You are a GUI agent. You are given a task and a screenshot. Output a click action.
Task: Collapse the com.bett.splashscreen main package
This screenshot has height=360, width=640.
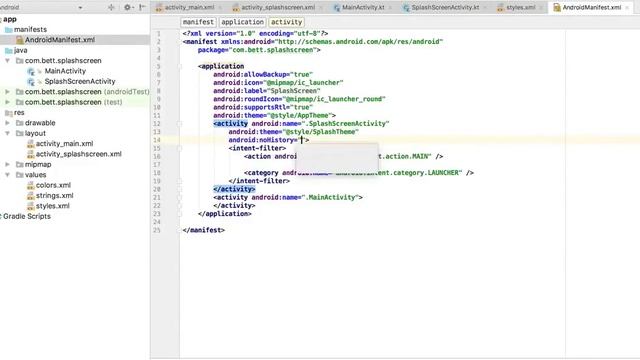(x=7, y=60)
